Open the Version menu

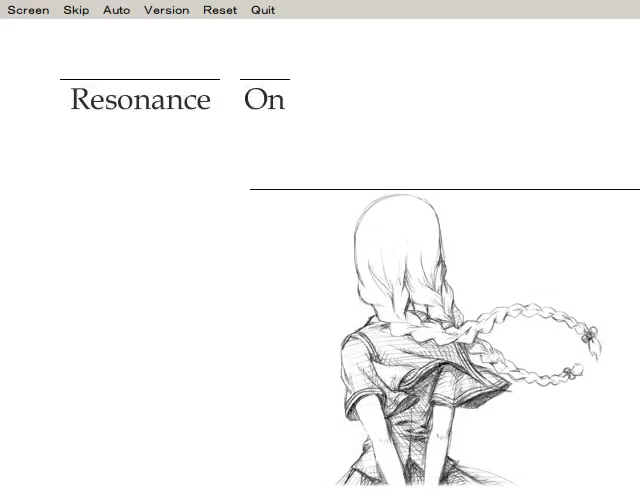(x=167, y=10)
